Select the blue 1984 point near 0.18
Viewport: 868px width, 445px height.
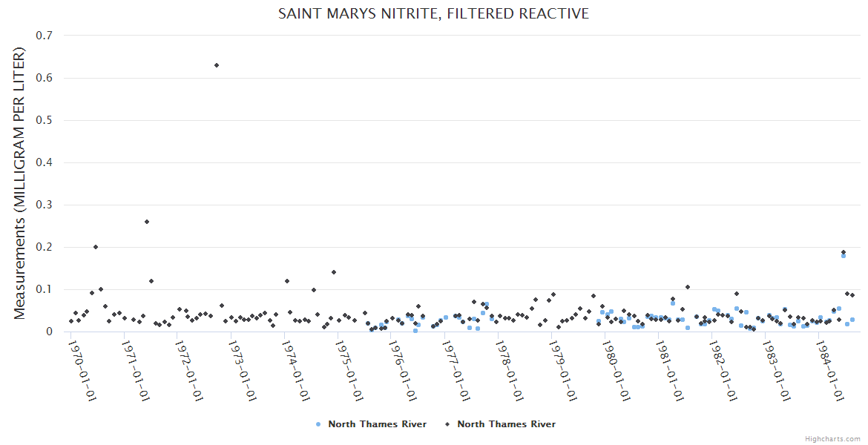tap(844, 256)
